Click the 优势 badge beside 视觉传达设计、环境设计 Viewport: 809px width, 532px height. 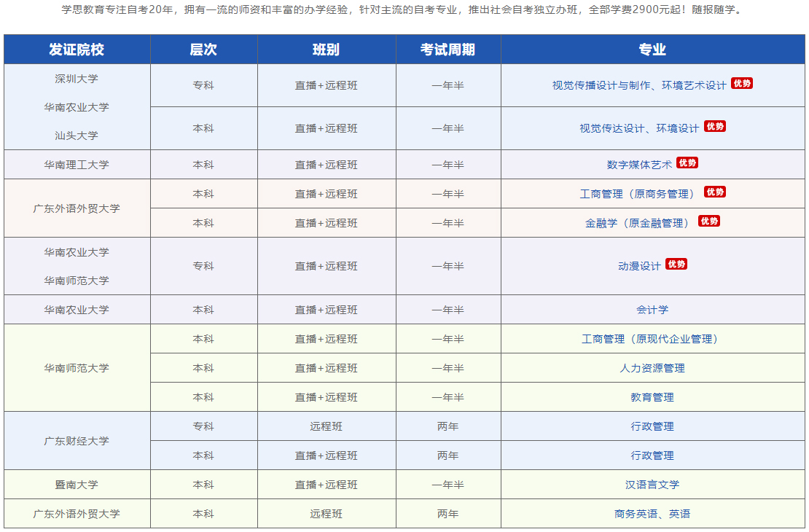click(x=714, y=126)
